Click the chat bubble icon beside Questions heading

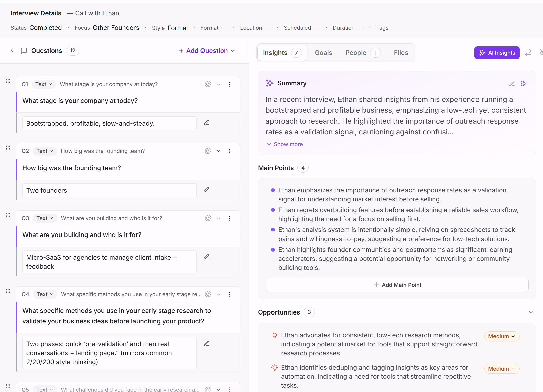click(x=23, y=51)
